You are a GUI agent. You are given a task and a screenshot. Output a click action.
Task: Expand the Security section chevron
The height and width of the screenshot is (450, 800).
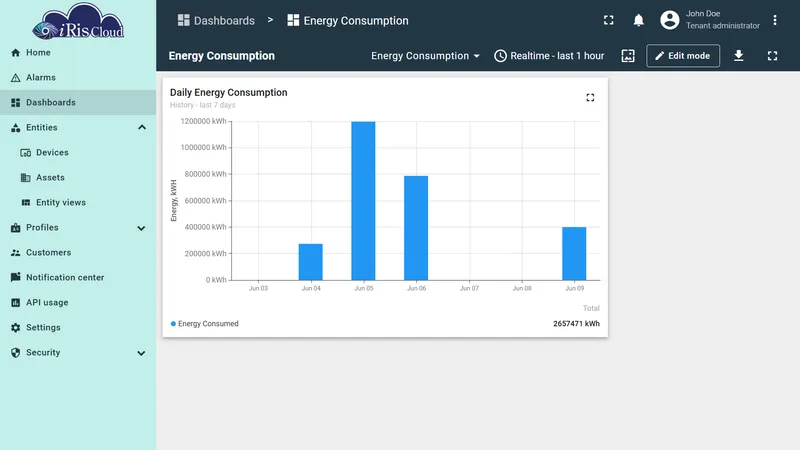point(141,353)
